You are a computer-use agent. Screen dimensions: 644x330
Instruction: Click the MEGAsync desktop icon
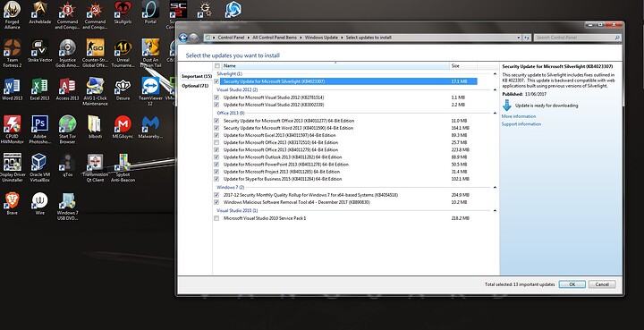point(123,127)
